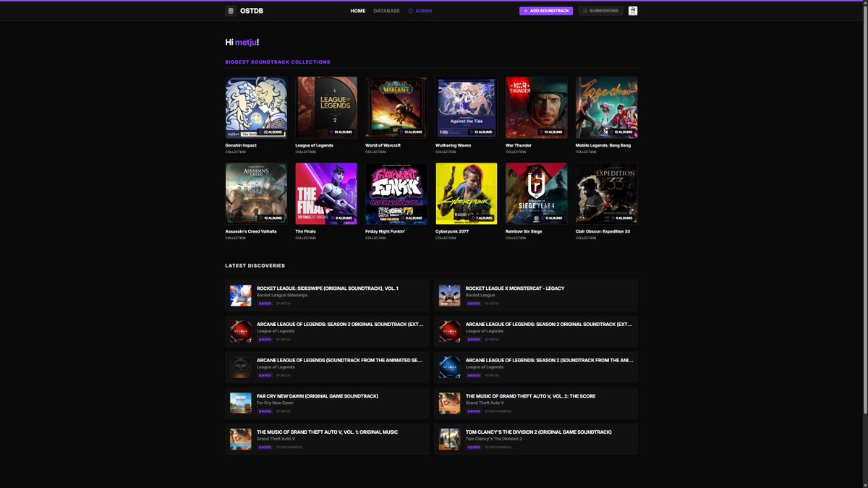Click the ADD SOUNDTRACK button

point(546,11)
